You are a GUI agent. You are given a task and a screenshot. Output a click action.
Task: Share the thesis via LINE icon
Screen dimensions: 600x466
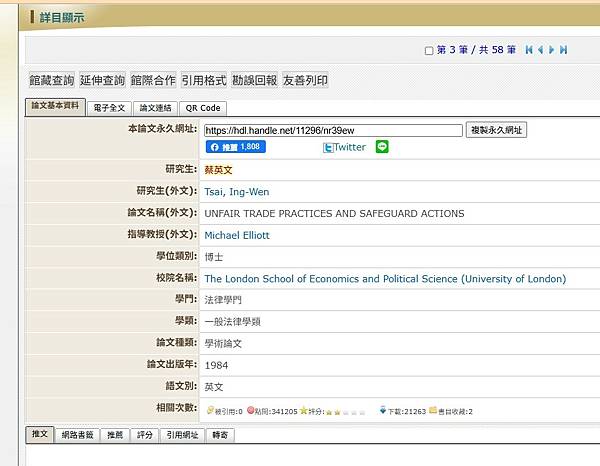[382, 147]
